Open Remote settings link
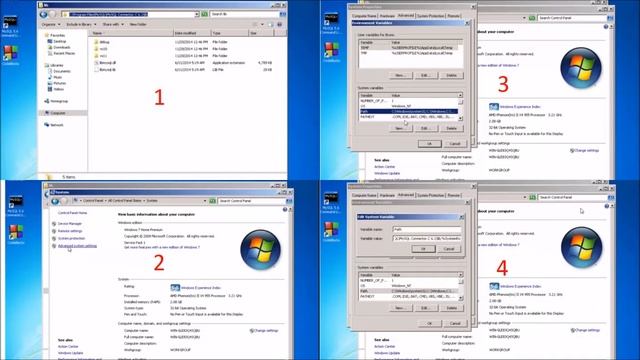Viewport: 640px width, 360px height. point(70,231)
